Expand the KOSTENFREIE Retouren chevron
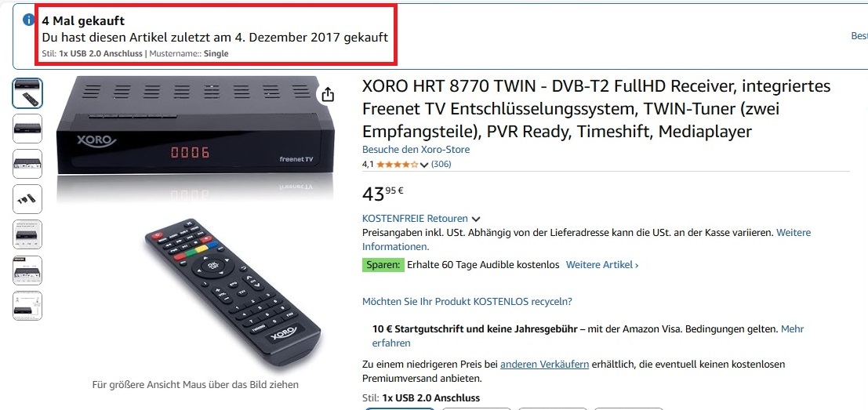The height and width of the screenshot is (410, 868). tap(475, 219)
